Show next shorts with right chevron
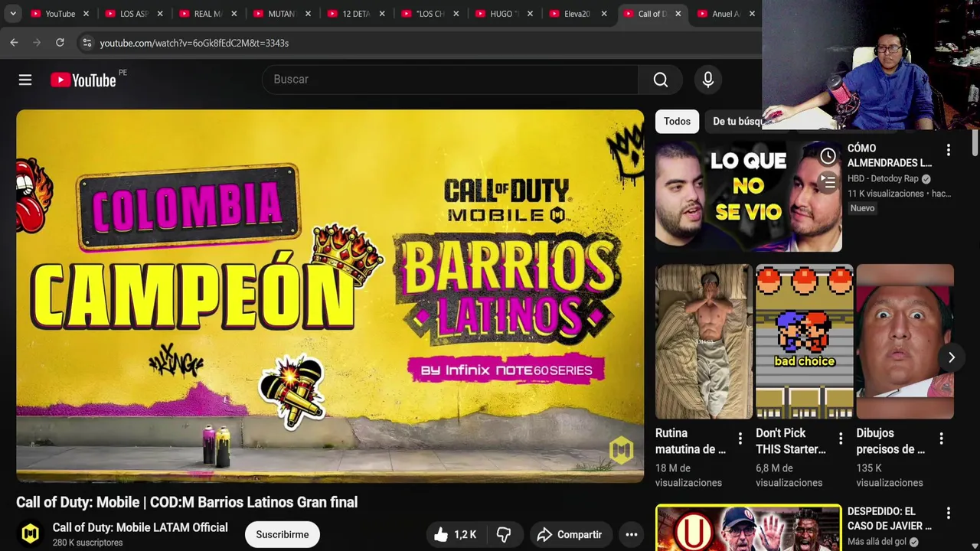Screen dimensions: 980x551 point(951,357)
